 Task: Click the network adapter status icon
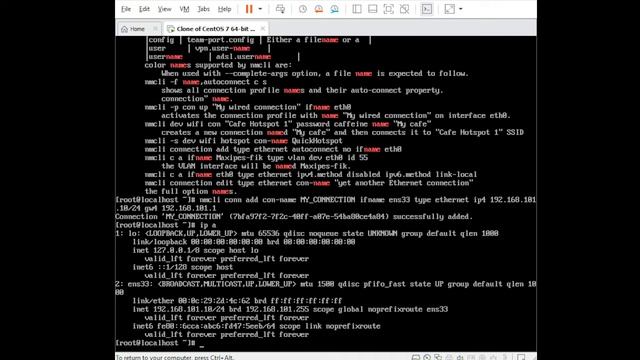click(x=438, y=357)
